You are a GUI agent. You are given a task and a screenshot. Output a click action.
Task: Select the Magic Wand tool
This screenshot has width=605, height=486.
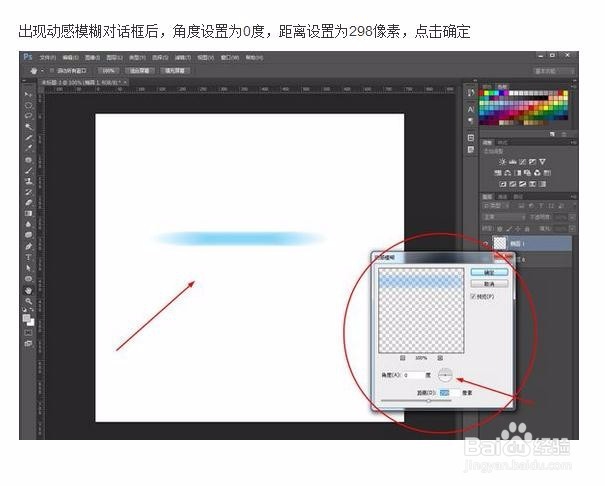[28, 127]
